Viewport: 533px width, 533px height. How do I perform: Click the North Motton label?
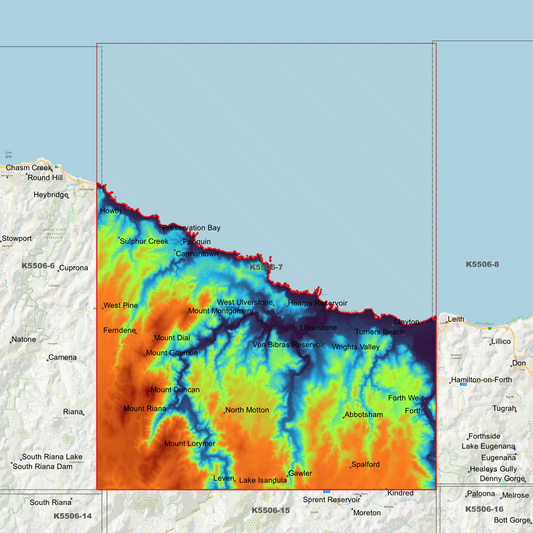pyautogui.click(x=247, y=410)
